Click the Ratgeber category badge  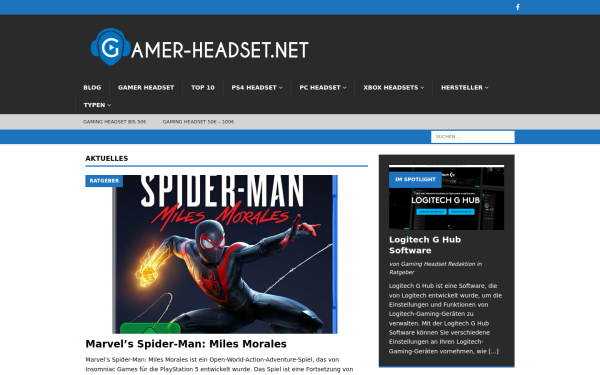click(104, 181)
